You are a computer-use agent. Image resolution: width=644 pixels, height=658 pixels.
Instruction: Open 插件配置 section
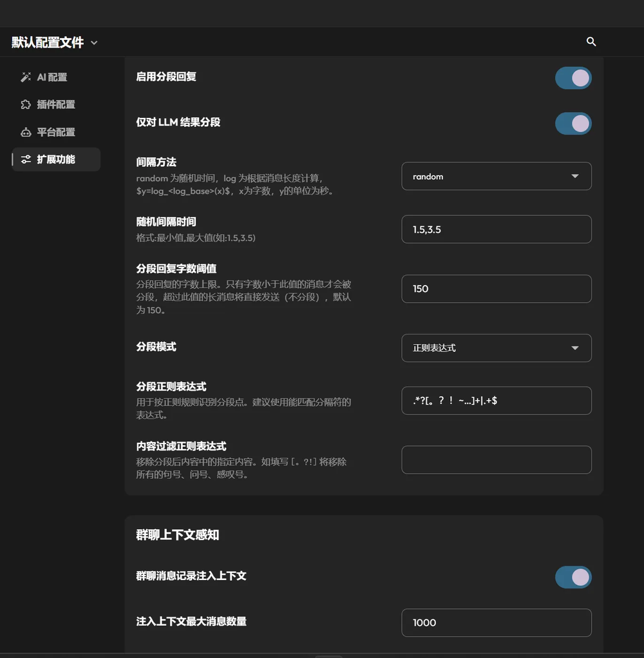pyautogui.click(x=56, y=104)
